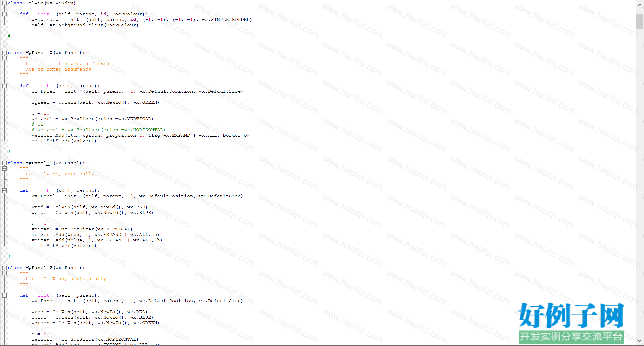
Task: Click 'wx.Panel.__init__' line inside MyPanel_1
Action: pyautogui.click(x=137, y=196)
